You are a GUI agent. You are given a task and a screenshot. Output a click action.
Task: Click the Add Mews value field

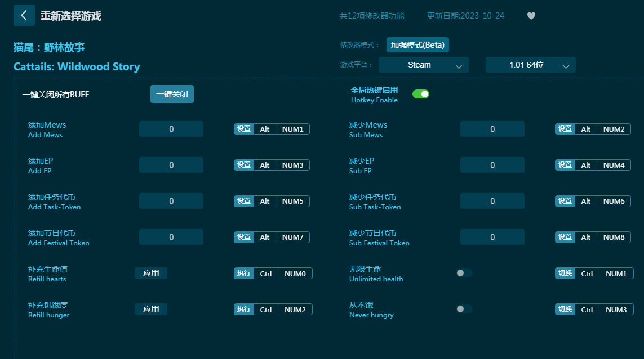tap(171, 129)
